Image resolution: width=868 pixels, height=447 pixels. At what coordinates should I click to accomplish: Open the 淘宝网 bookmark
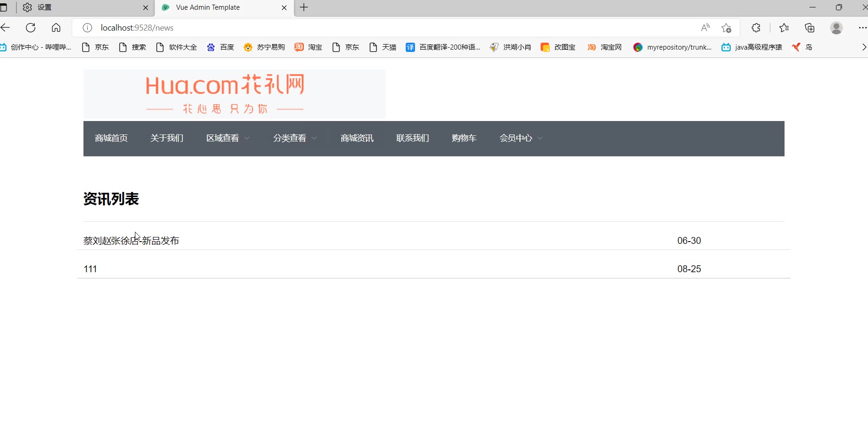[x=605, y=47]
